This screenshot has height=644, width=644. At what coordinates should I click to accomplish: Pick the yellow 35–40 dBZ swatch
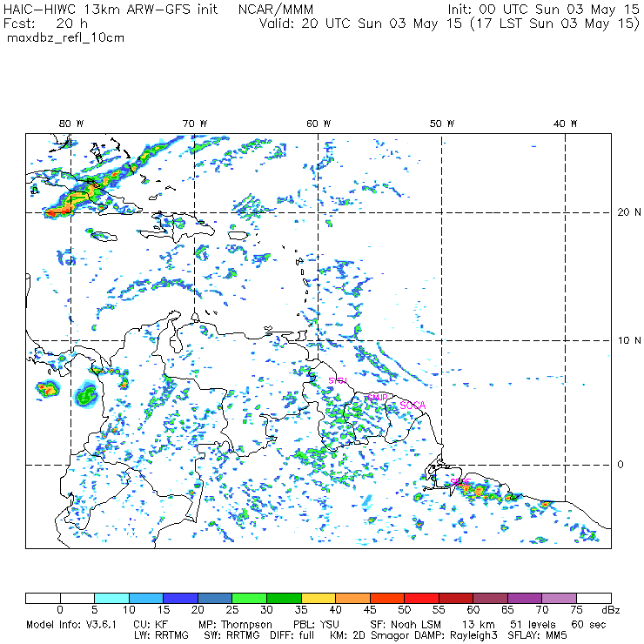[319, 598]
